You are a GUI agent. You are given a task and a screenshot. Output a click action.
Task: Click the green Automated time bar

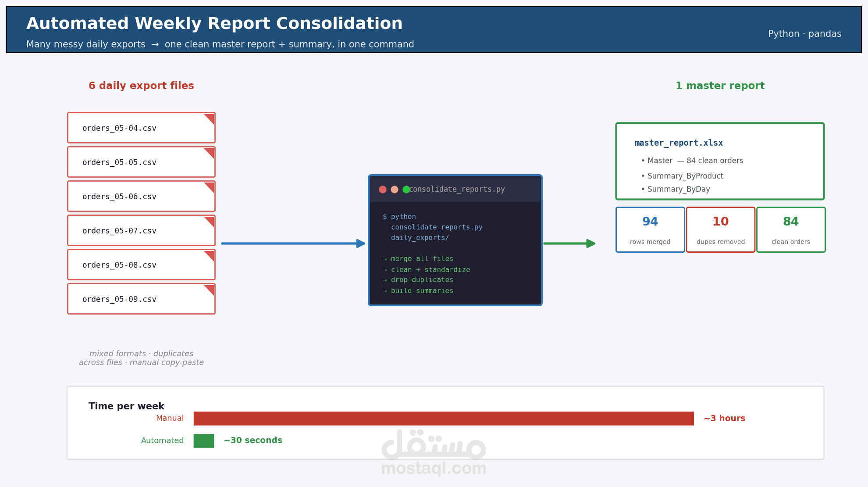pos(204,441)
